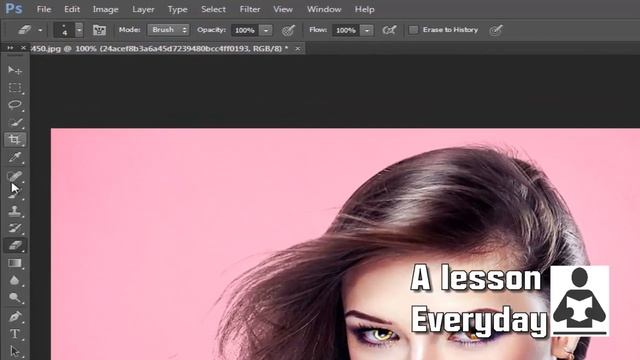640x360 pixels.
Task: Open the File menu
Action: point(44,9)
